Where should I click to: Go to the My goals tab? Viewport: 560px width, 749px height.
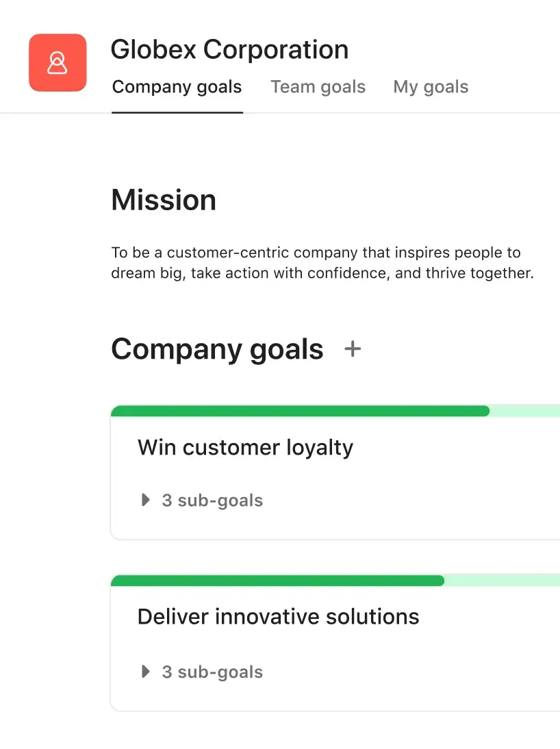click(431, 87)
